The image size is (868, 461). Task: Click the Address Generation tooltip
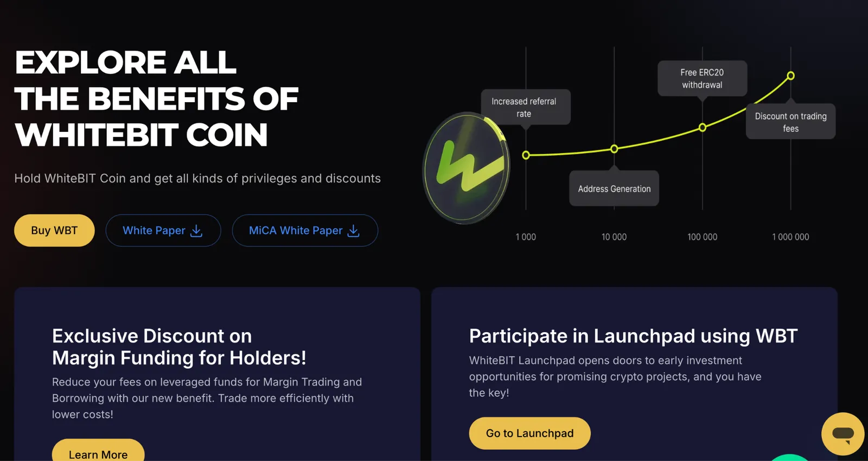pos(614,188)
